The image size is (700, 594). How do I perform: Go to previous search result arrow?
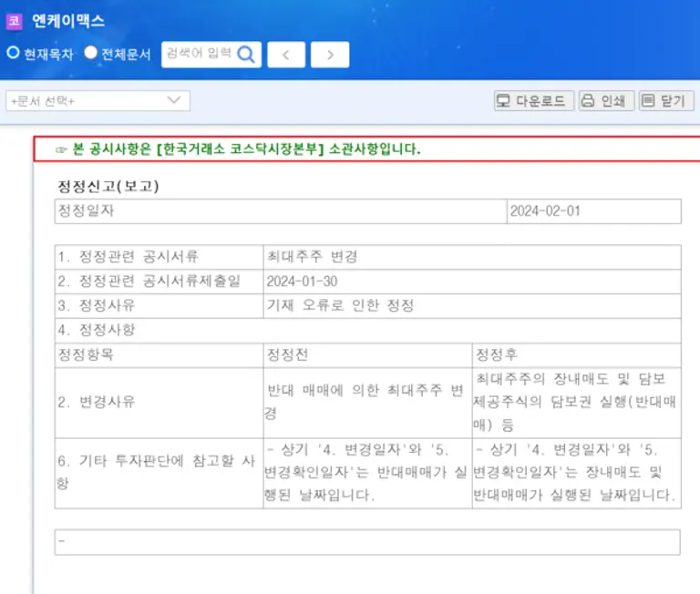pos(286,55)
